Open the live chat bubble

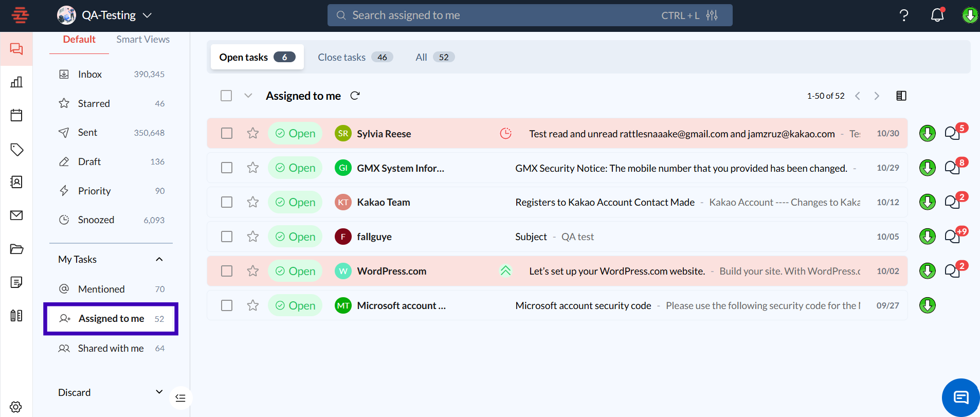960,397
